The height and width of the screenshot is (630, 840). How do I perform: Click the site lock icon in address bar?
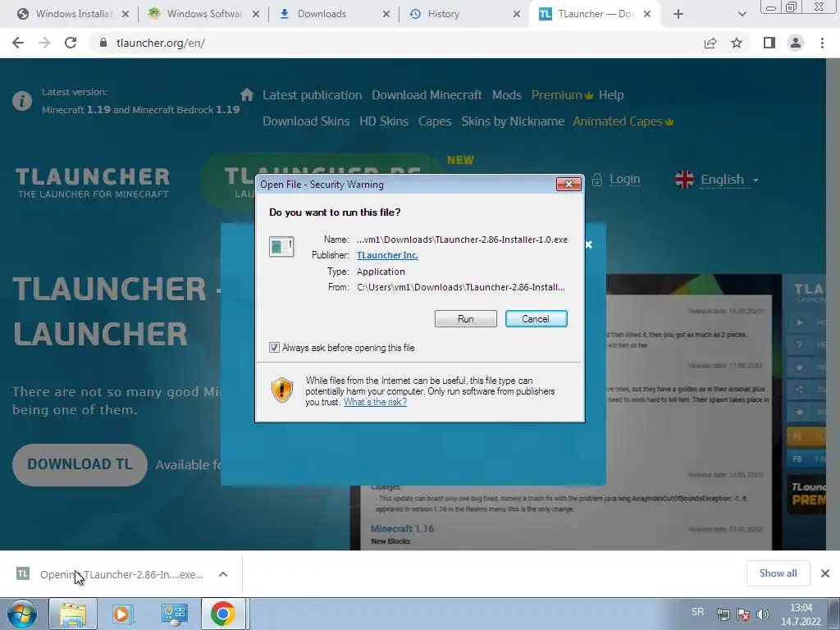tap(103, 43)
